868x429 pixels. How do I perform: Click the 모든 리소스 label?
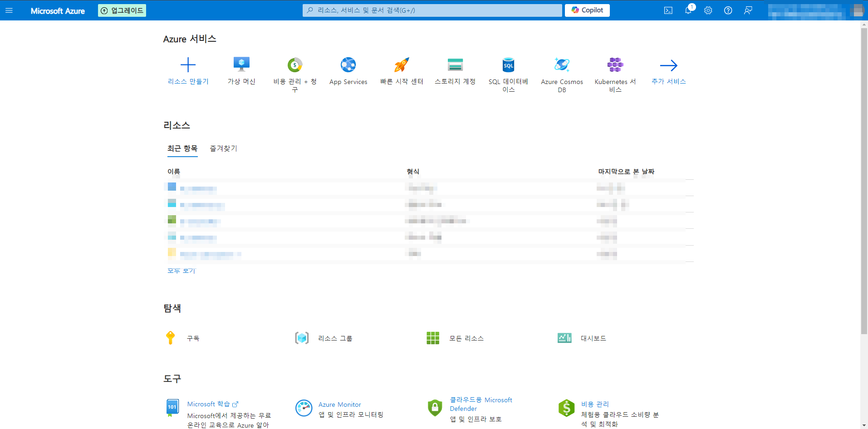(466, 338)
